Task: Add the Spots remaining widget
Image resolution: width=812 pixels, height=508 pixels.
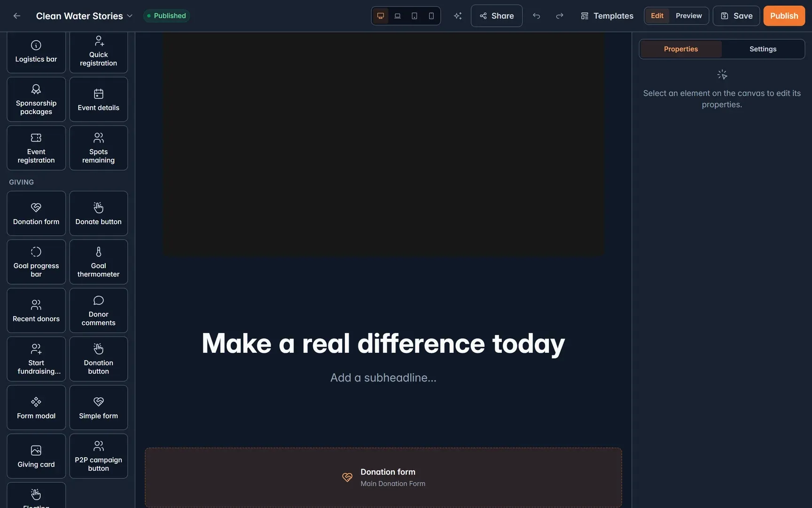Action: click(99, 148)
